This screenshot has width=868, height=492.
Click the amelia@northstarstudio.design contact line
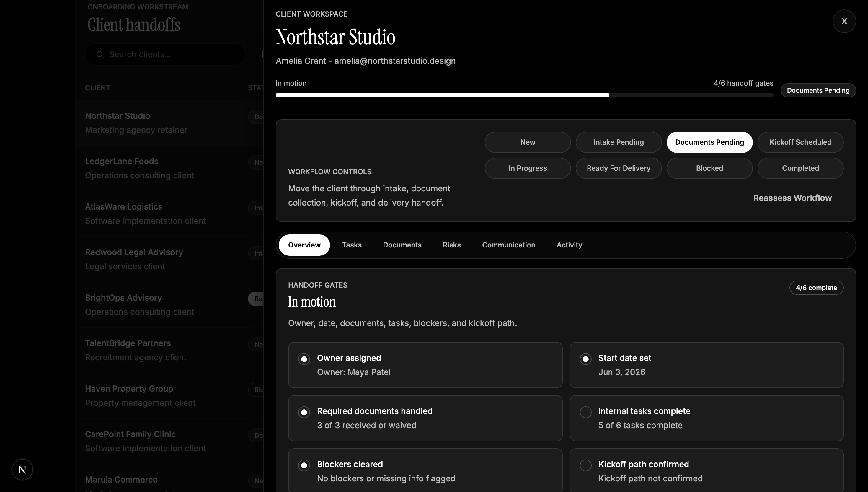tap(366, 61)
